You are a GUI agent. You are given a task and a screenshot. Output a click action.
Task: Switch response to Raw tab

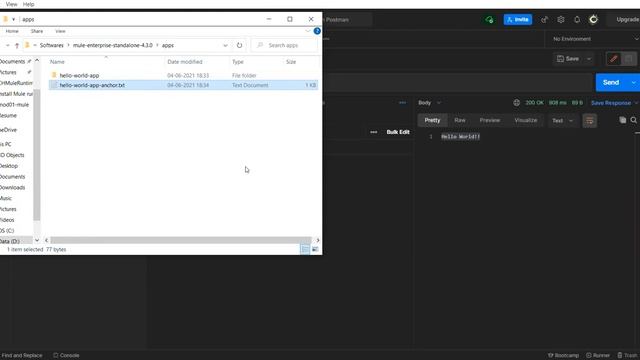[x=460, y=120]
